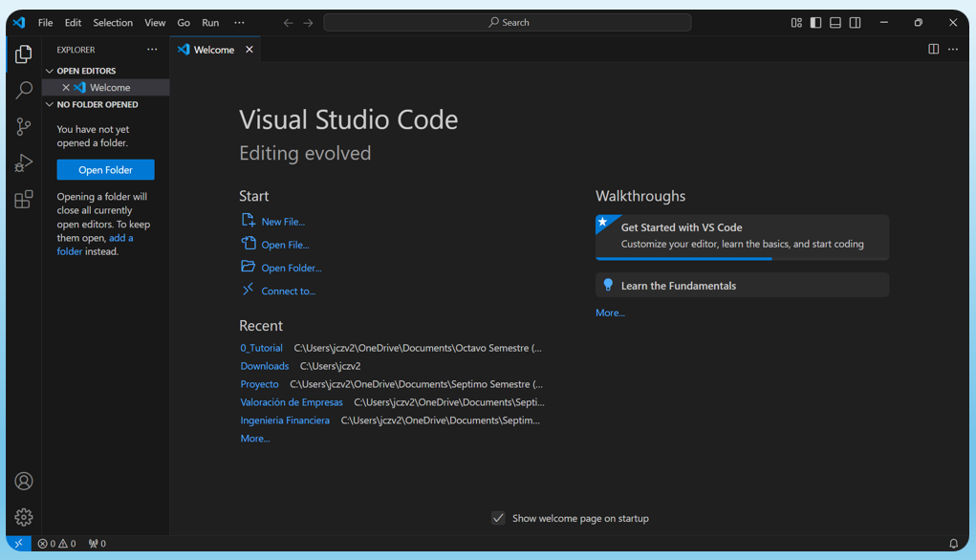976x560 pixels.
Task: Open Get Started with VS Code walkthrough
Action: pyautogui.click(x=742, y=236)
